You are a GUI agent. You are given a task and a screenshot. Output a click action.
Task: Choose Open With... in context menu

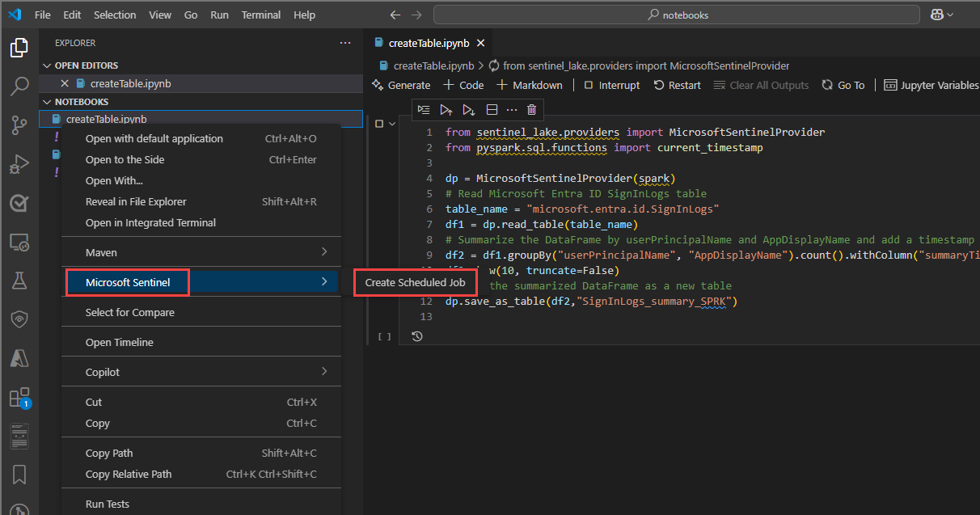(201, 180)
